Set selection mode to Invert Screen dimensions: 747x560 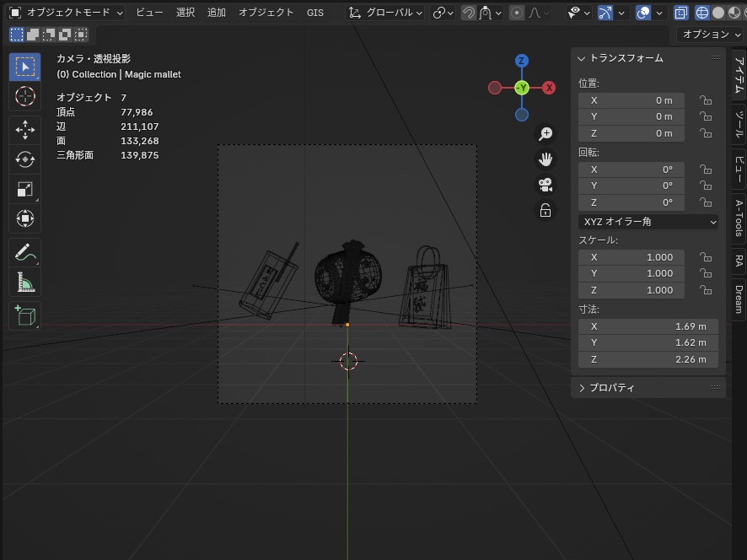coord(65,35)
